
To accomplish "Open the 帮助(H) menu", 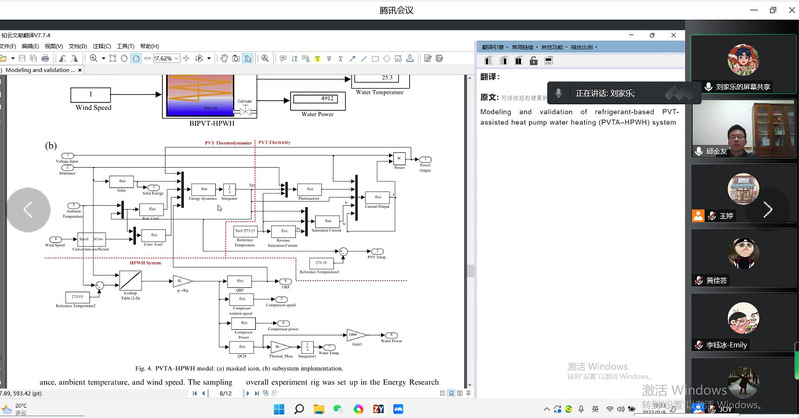I will tap(149, 46).
